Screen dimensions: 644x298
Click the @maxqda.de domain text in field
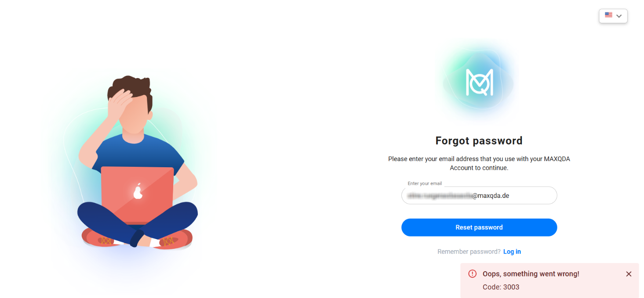491,196
